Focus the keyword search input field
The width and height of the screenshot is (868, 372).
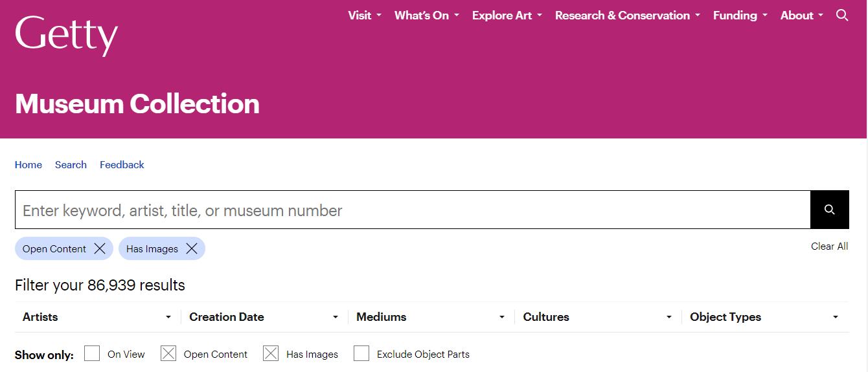[x=412, y=210]
